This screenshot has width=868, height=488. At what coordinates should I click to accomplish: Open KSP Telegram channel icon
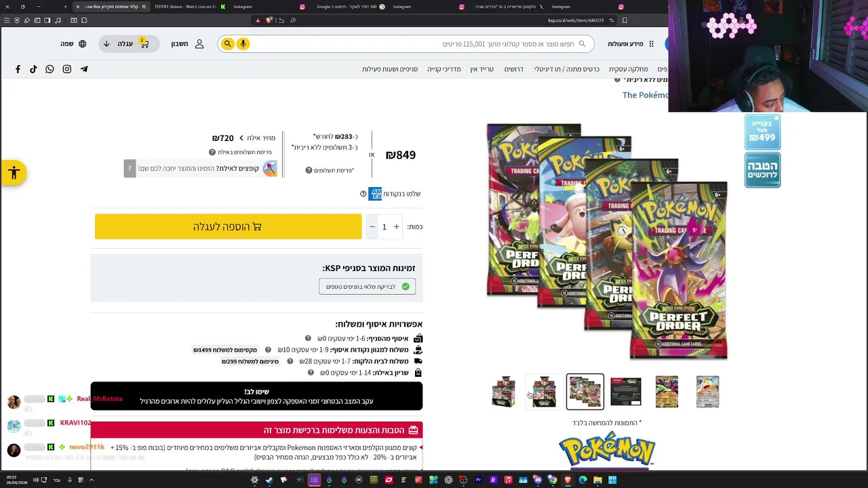pyautogui.click(x=83, y=69)
